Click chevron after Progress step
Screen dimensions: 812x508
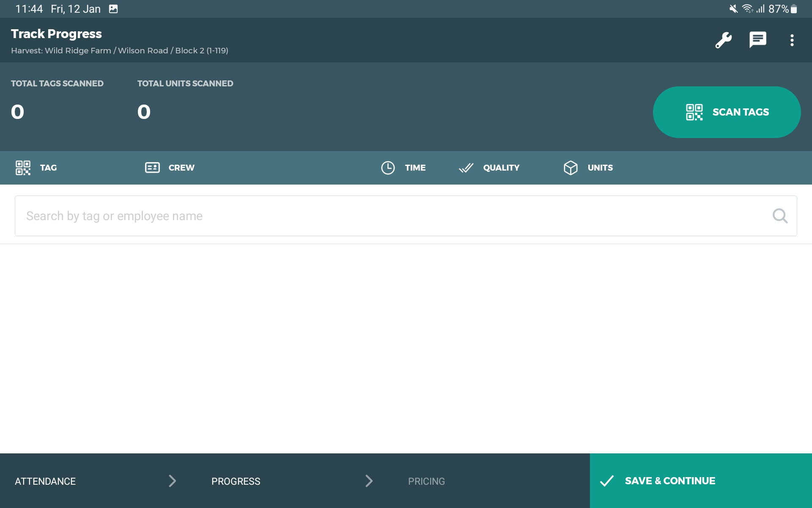click(369, 481)
